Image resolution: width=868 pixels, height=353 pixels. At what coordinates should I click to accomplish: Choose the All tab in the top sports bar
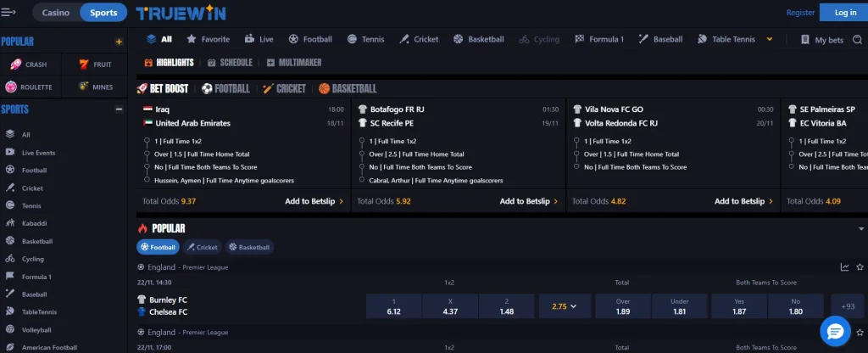click(x=159, y=39)
